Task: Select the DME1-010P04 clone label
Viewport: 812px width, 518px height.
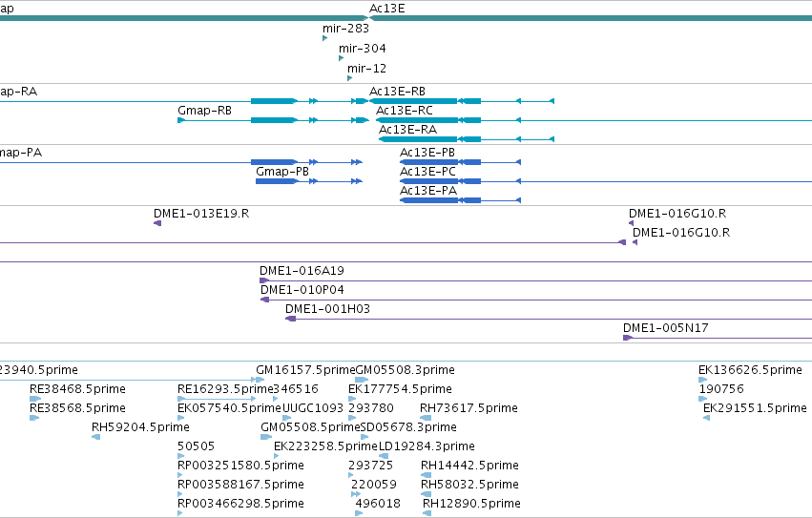Action: 302,290
